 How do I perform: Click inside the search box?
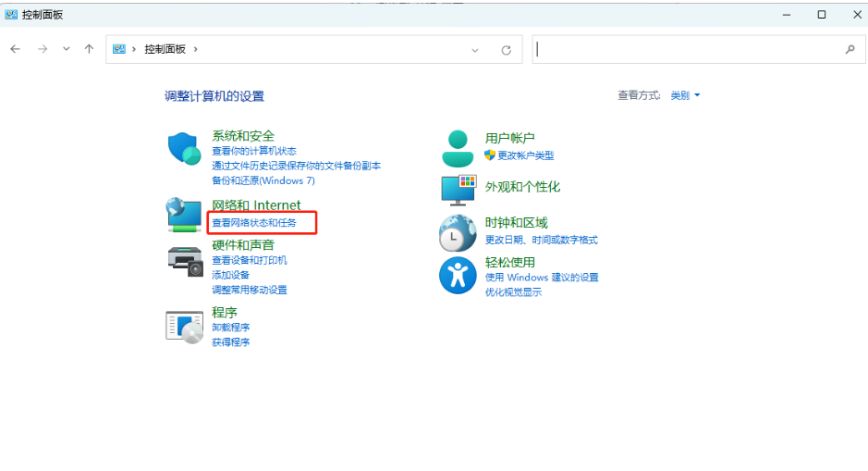(x=689, y=49)
